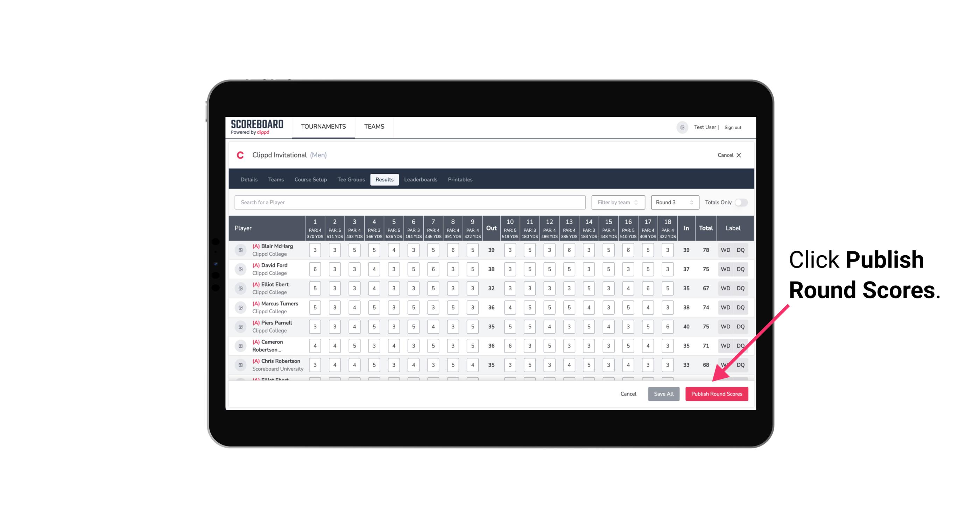Click the WD icon for Blair McHarg
980x527 pixels.
pos(725,250)
